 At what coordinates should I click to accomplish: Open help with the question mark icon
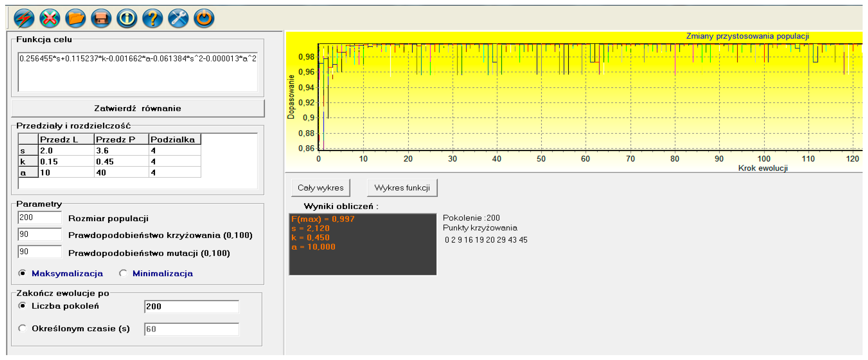[152, 18]
